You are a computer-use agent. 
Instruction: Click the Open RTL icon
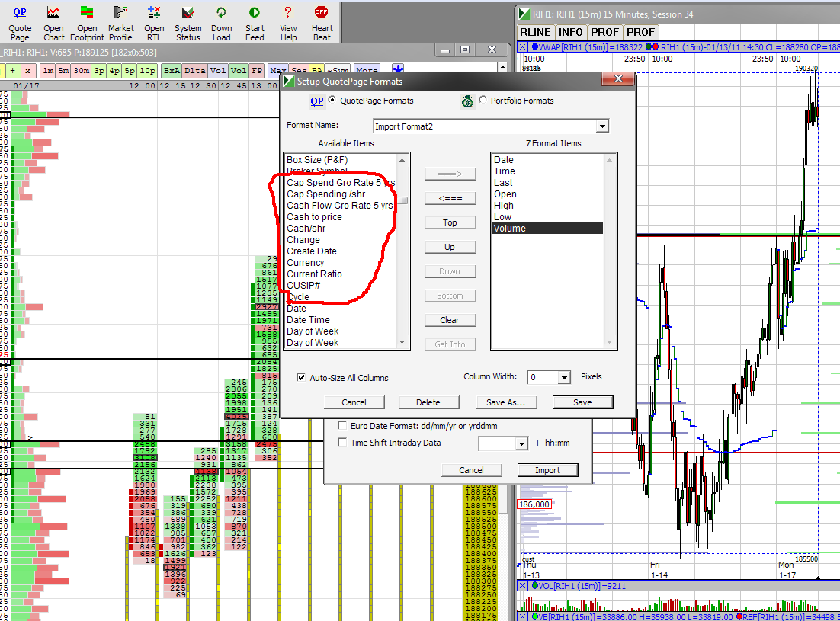pyautogui.click(x=154, y=13)
